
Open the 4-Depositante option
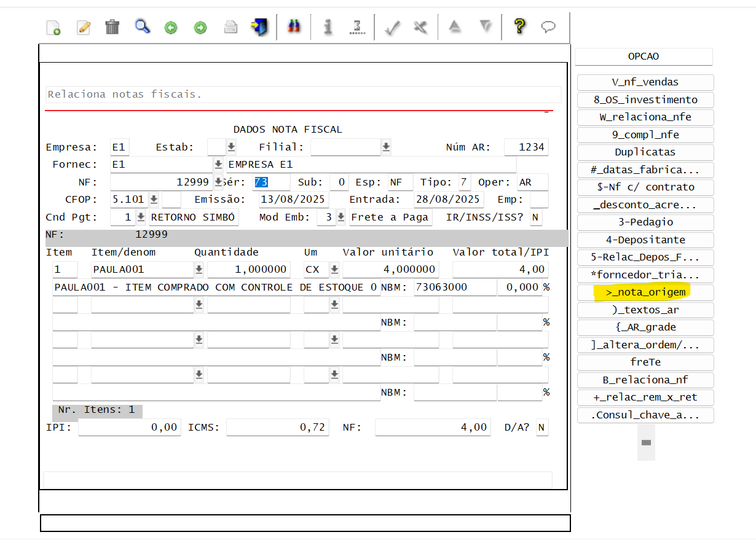645,240
